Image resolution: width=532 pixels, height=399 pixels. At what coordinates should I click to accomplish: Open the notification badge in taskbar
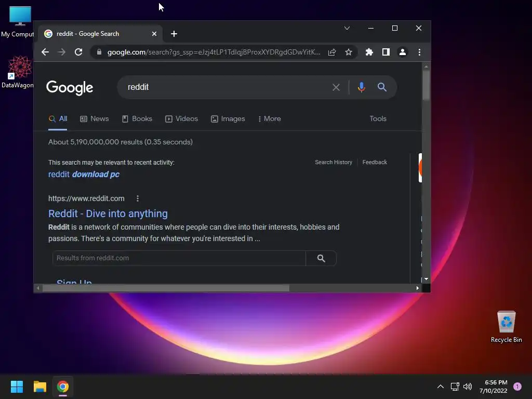tap(517, 387)
